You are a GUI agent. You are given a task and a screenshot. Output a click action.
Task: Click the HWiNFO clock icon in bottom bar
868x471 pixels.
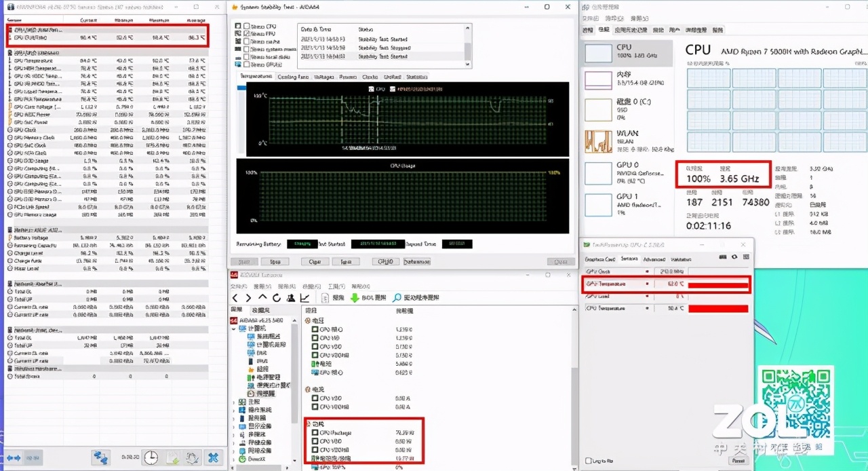tap(153, 457)
